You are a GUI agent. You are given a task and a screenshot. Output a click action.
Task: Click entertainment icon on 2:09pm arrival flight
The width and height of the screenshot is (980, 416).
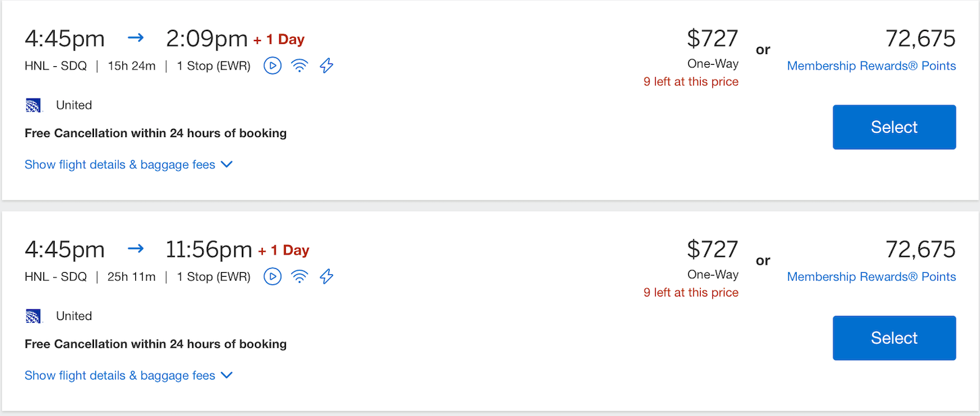pos(272,66)
